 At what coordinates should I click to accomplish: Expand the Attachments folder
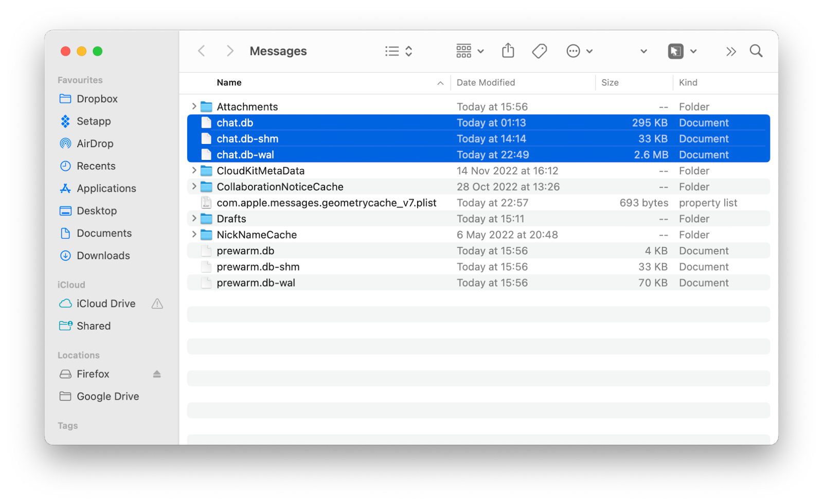point(193,106)
